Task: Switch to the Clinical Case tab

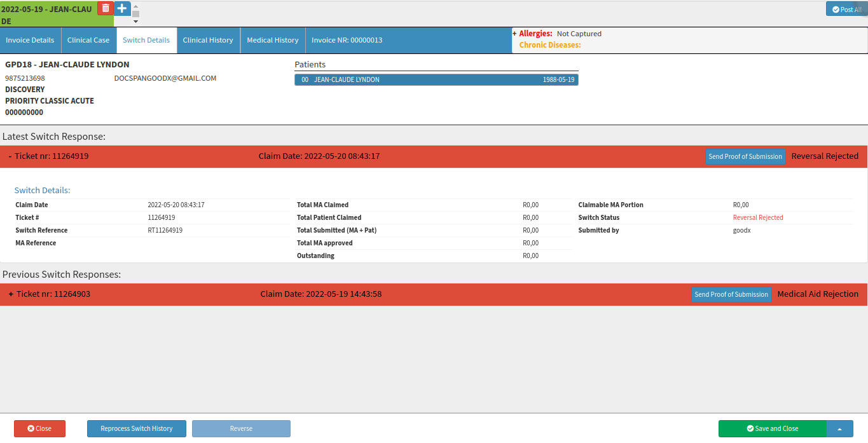Action: [88, 40]
